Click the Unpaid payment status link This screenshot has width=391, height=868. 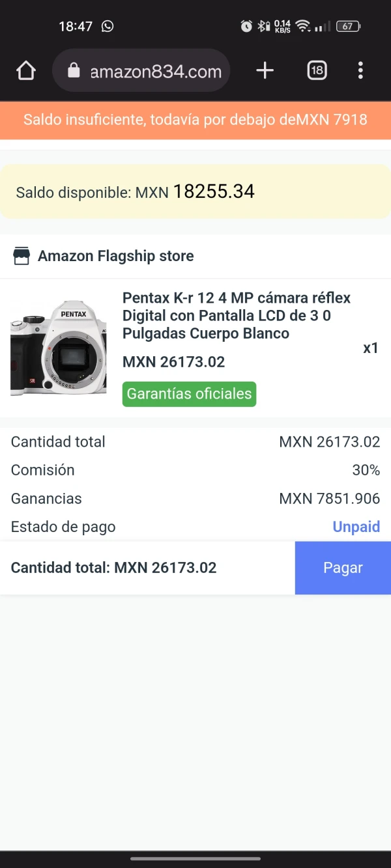[356, 527]
